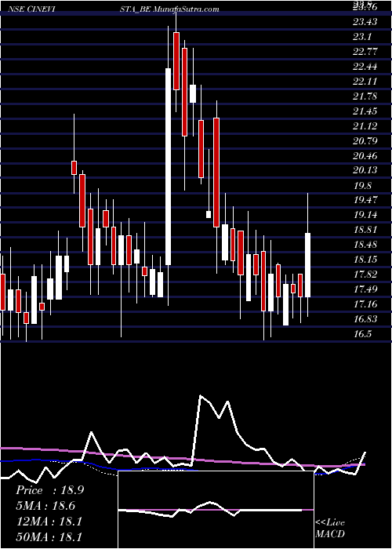Image resolution: width=392 pixels, height=549 pixels.
Task: Click the 17.16 price axis label
Action: pos(365,304)
